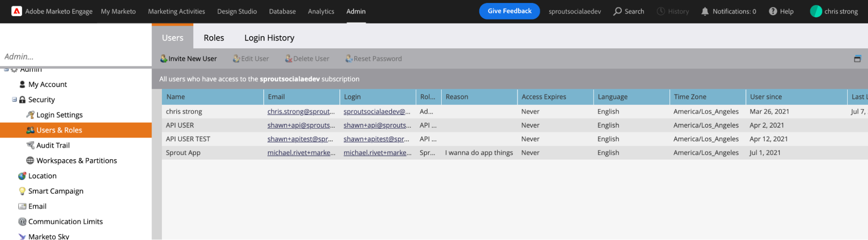Sort by the Time Zone column header

coord(708,97)
